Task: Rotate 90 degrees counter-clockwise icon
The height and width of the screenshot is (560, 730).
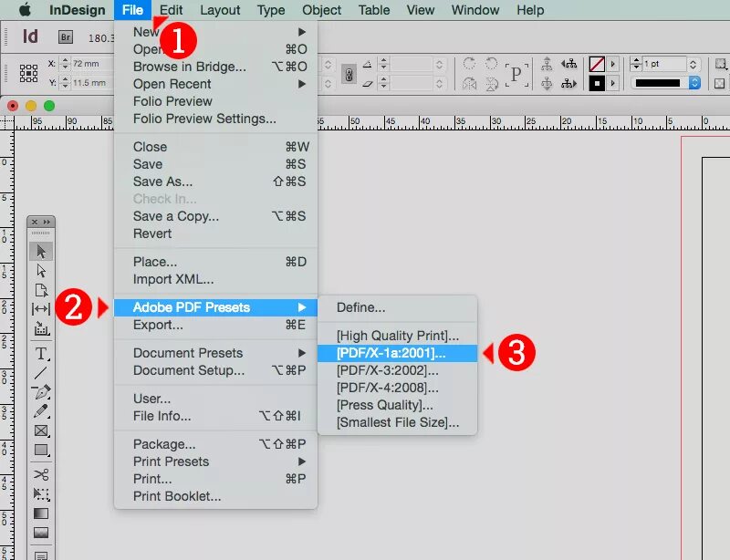Action: click(x=491, y=64)
